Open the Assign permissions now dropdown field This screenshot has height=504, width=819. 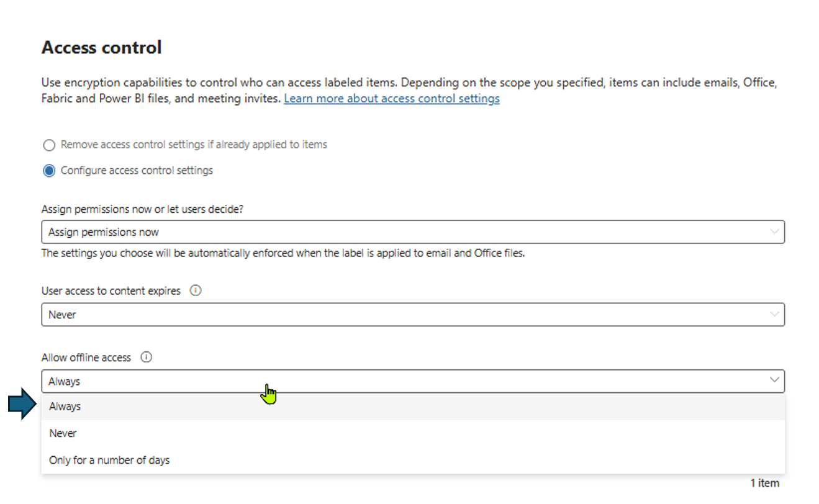(404, 232)
